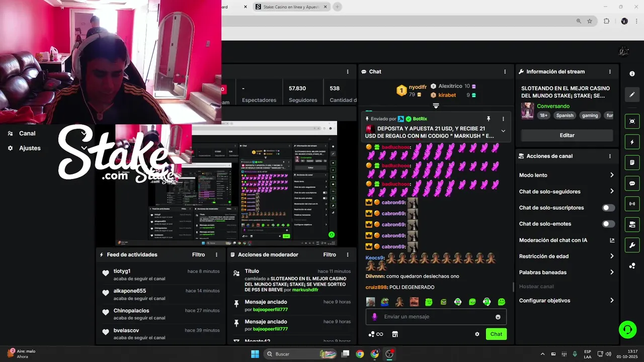Image resolution: width=644 pixels, height=362 pixels.
Task: Expand Restricción de edad settings
Action: (x=612, y=256)
